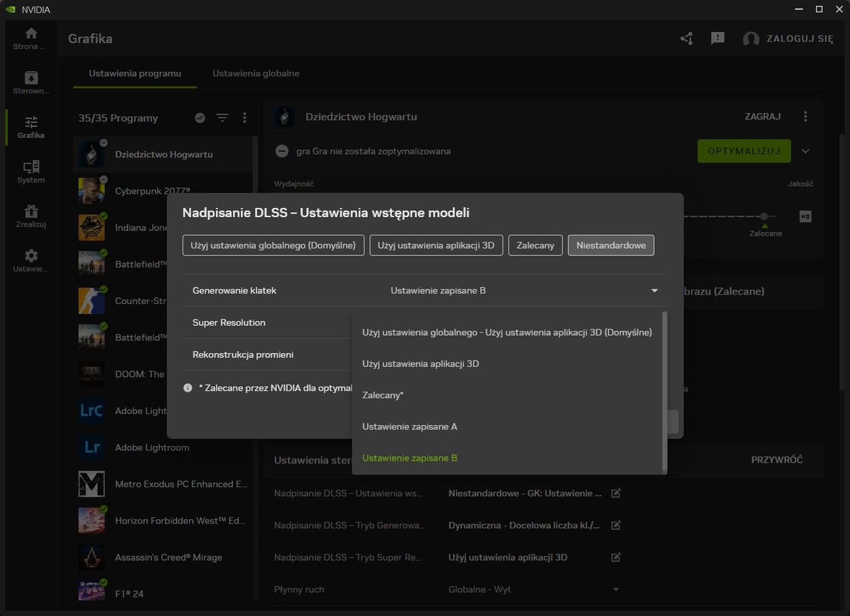Screen dimensions: 850x616
Task: Select Horizon Forbidden West program row
Action: pos(163,520)
